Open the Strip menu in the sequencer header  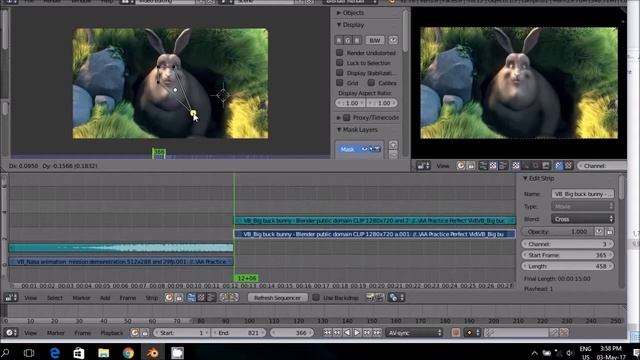(x=151, y=298)
